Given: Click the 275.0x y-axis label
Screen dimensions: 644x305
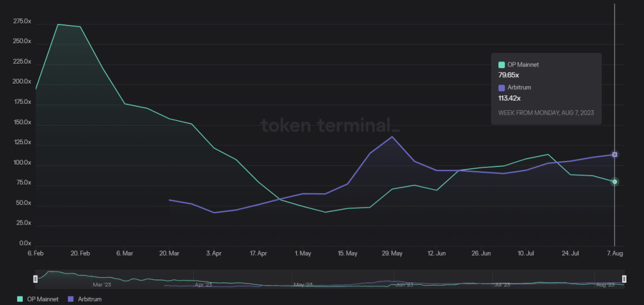Looking at the screenshot, I should pyautogui.click(x=22, y=21).
